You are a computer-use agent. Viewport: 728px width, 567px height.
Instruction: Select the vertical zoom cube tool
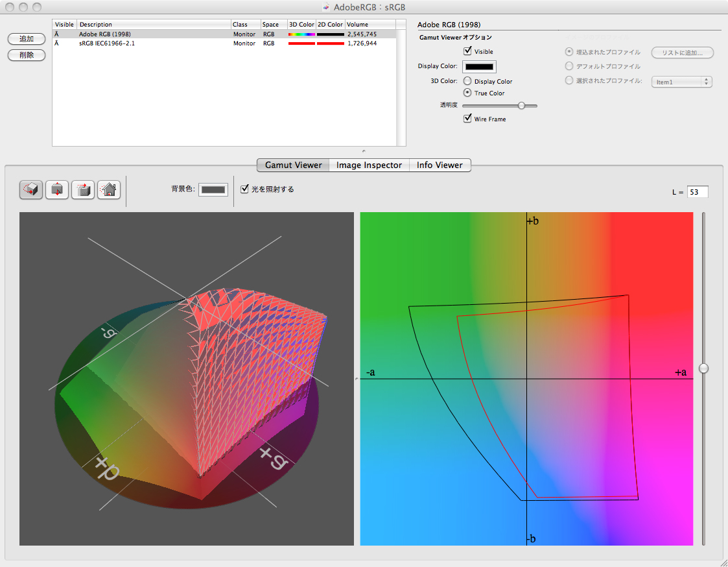click(57, 189)
